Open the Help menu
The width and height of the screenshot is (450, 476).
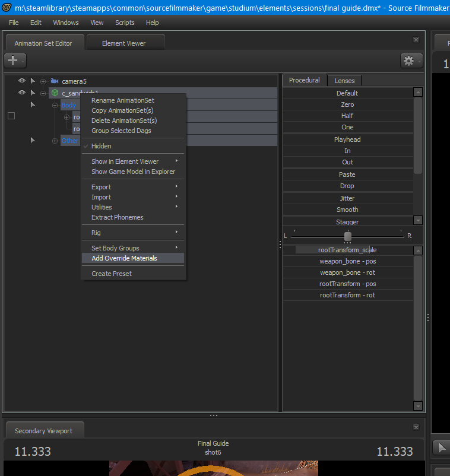pos(153,23)
